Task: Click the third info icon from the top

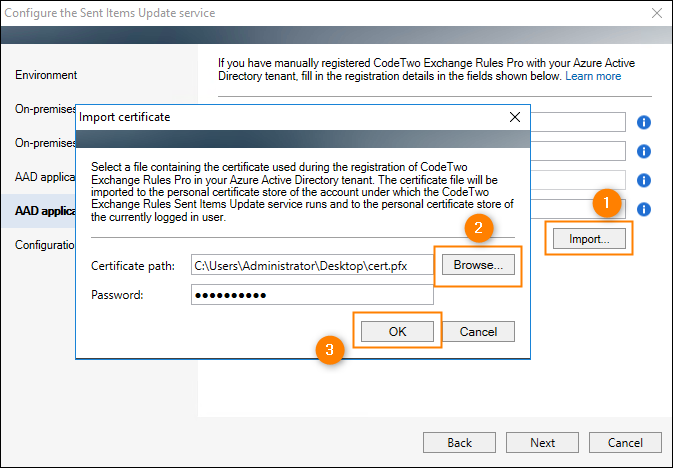Action: tap(643, 180)
